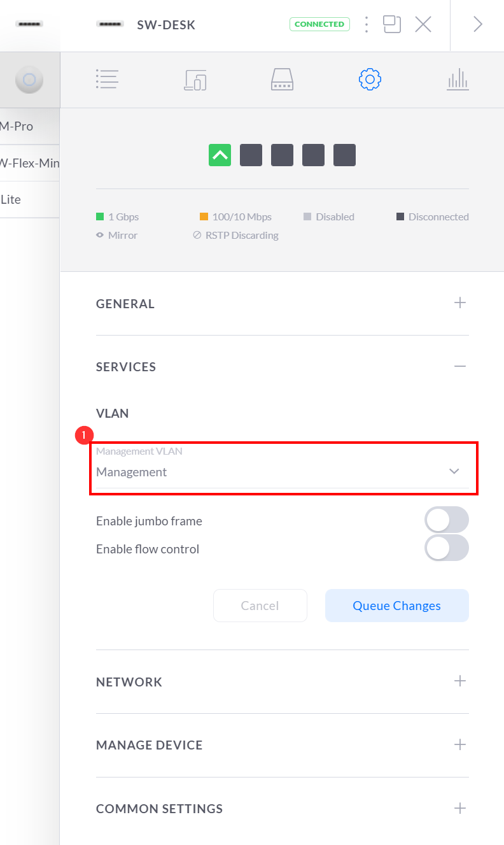Open the details list tab icon
Screen dimensions: 504x845
coord(107,80)
